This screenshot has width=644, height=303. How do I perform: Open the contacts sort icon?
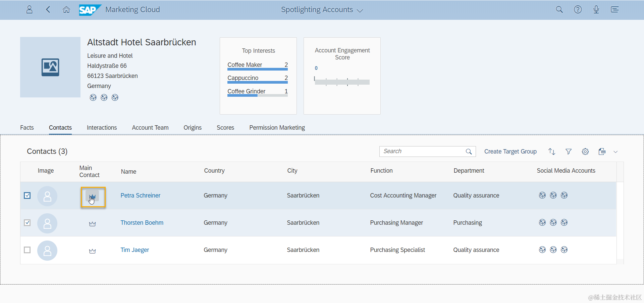(x=552, y=151)
